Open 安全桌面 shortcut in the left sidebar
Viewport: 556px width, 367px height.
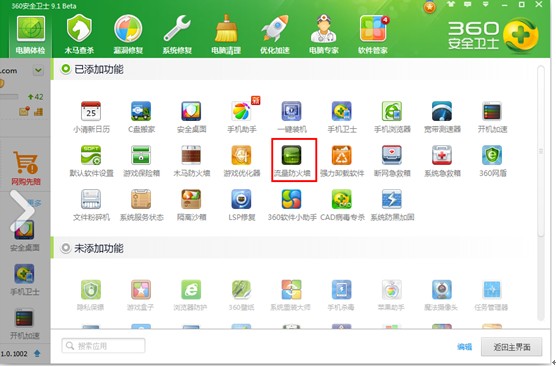click(24, 235)
